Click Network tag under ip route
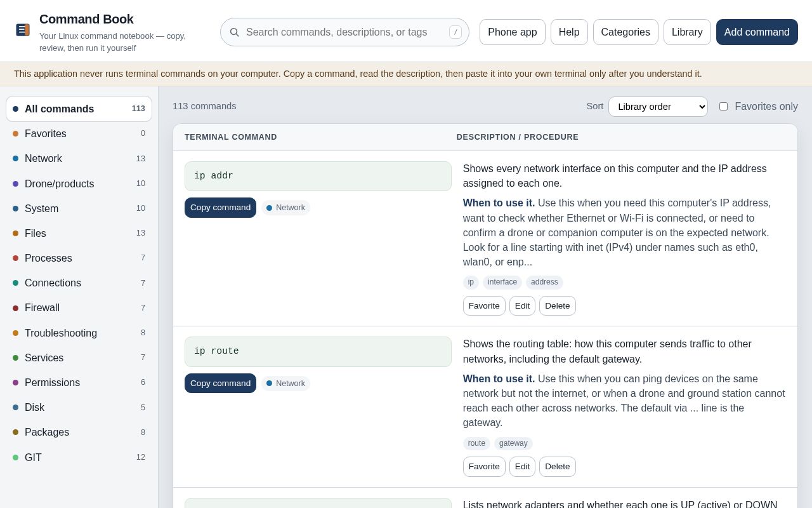The width and height of the screenshot is (812, 508). (285, 384)
